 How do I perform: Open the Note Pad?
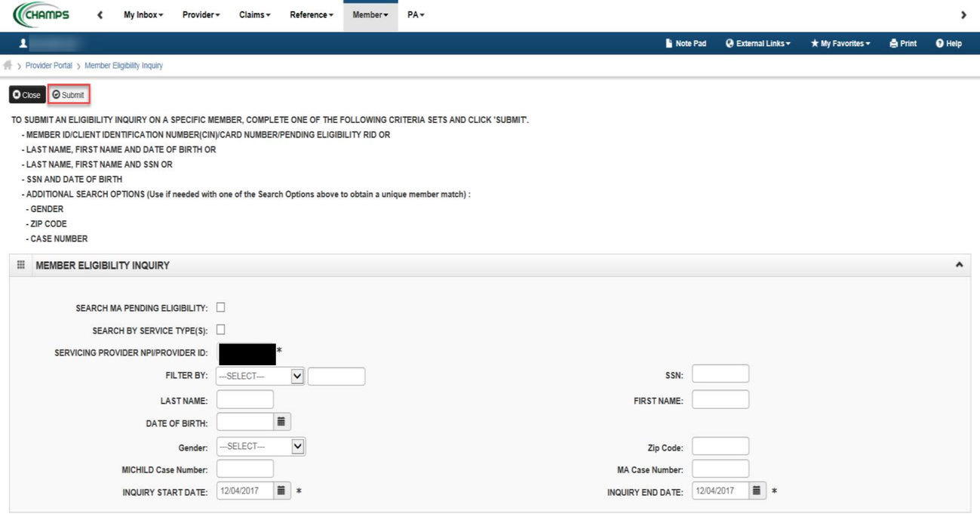click(686, 44)
